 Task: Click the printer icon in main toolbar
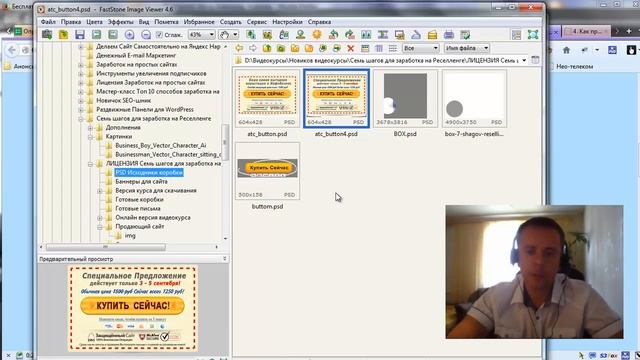pyautogui.click(x=449, y=35)
